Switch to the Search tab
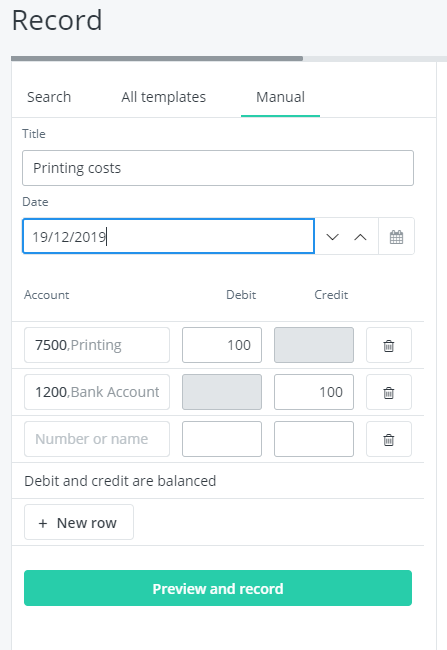 tap(49, 97)
